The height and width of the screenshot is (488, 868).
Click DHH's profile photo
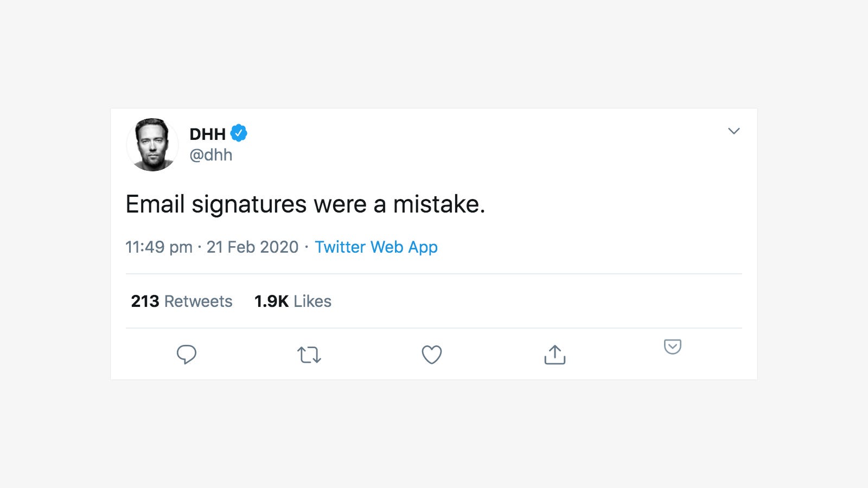tap(152, 145)
